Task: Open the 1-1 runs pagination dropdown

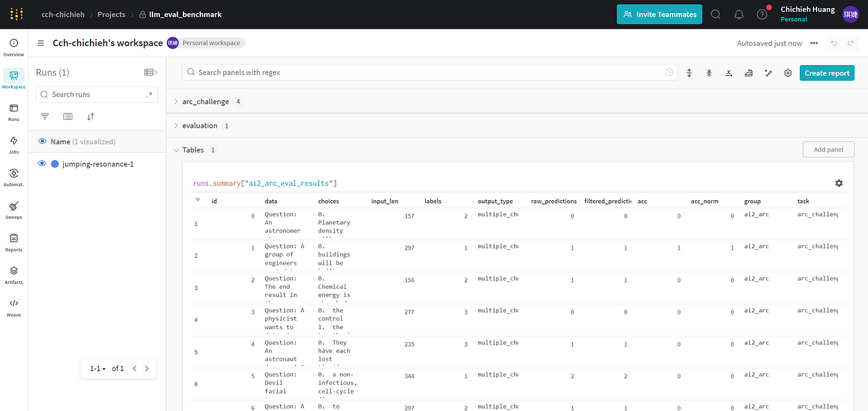Action: point(97,368)
